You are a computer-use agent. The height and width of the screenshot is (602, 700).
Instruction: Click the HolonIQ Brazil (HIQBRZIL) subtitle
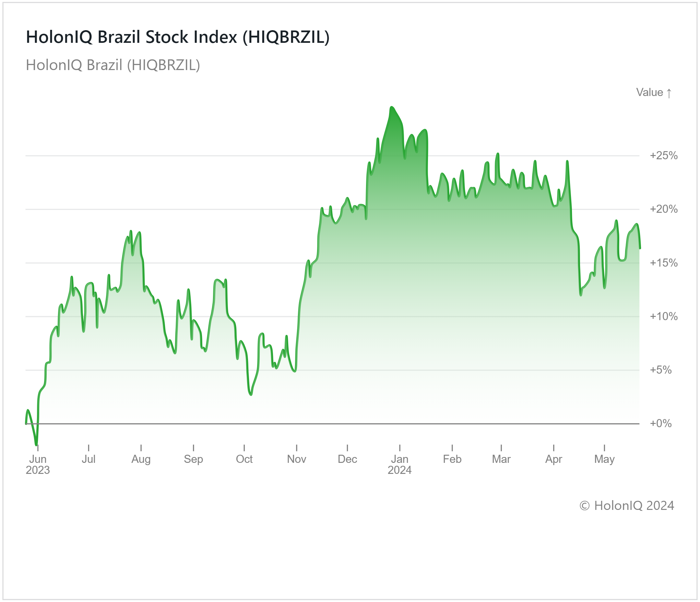point(113,65)
